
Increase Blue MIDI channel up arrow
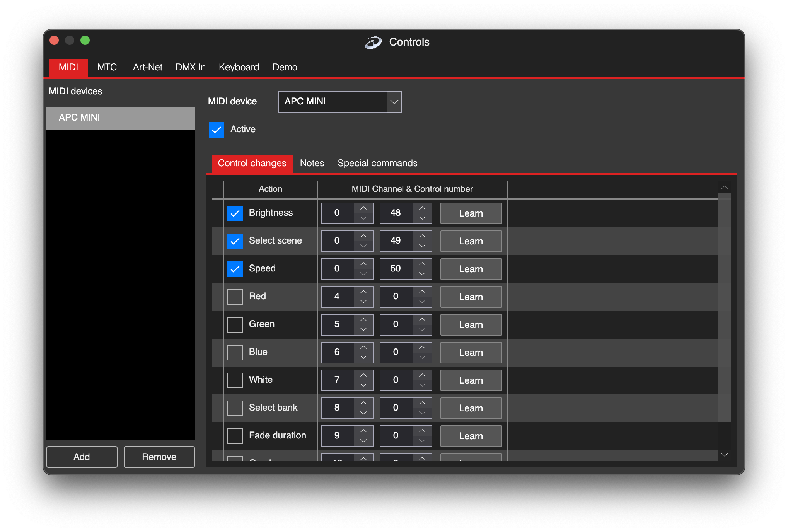pyautogui.click(x=363, y=347)
